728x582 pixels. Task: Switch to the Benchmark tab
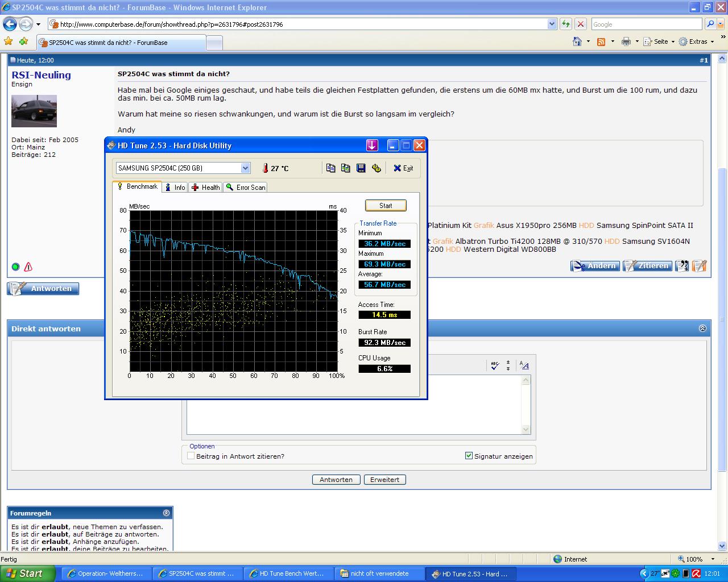coord(137,186)
